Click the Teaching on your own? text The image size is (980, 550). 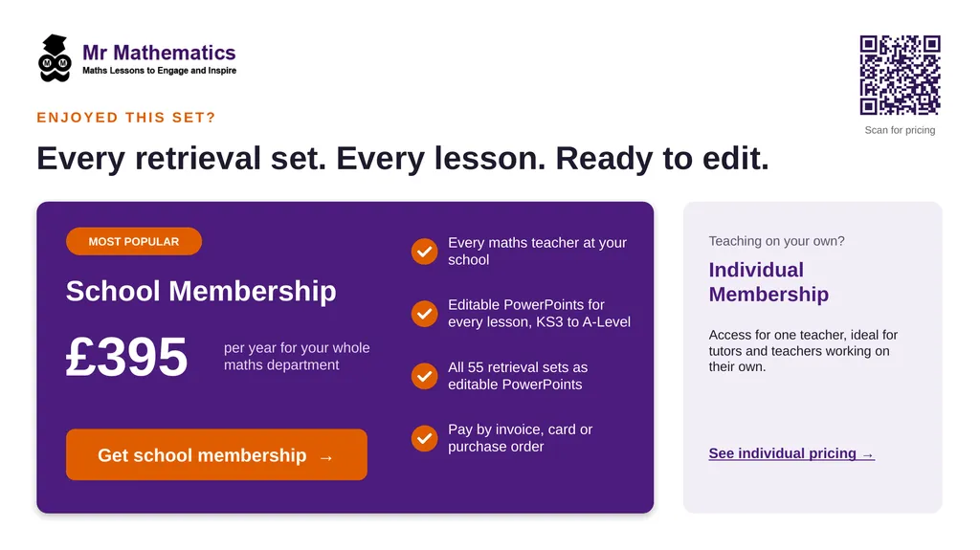pyautogui.click(x=776, y=241)
